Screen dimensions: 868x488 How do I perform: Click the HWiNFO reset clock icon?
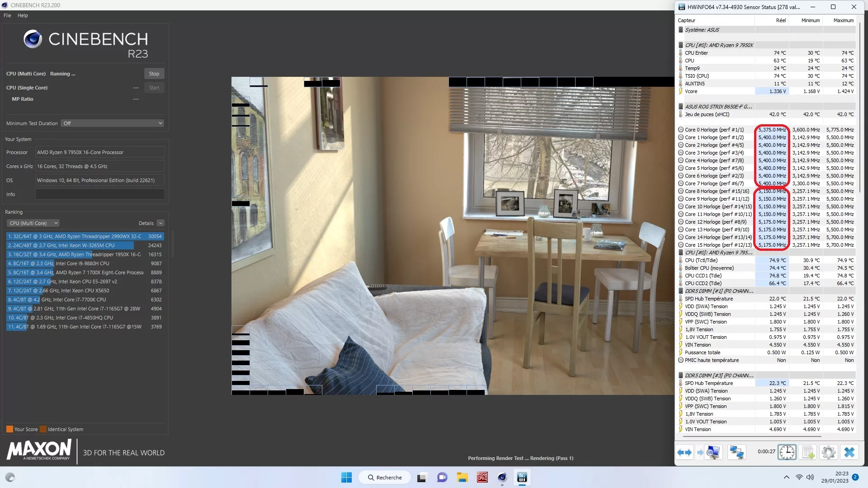pyautogui.click(x=787, y=452)
